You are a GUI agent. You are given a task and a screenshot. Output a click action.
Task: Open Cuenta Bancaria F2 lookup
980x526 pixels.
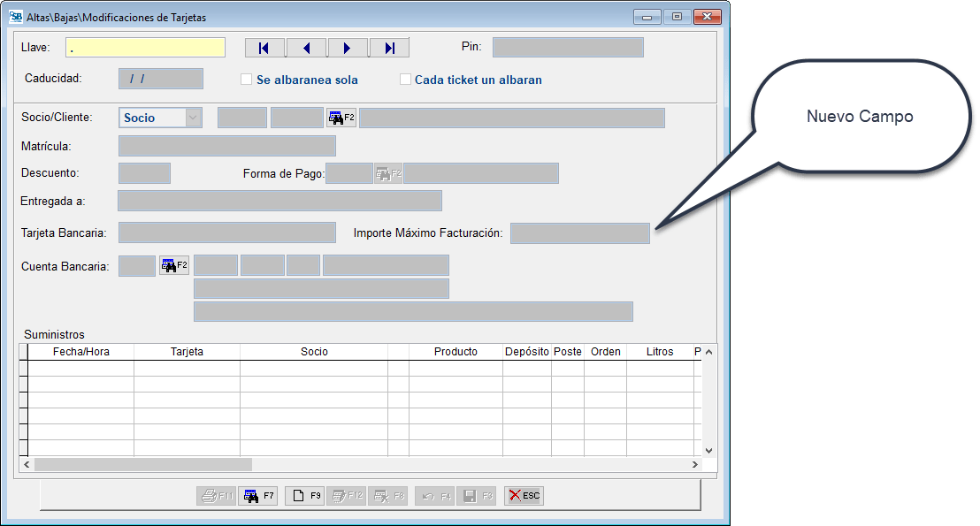point(174,265)
